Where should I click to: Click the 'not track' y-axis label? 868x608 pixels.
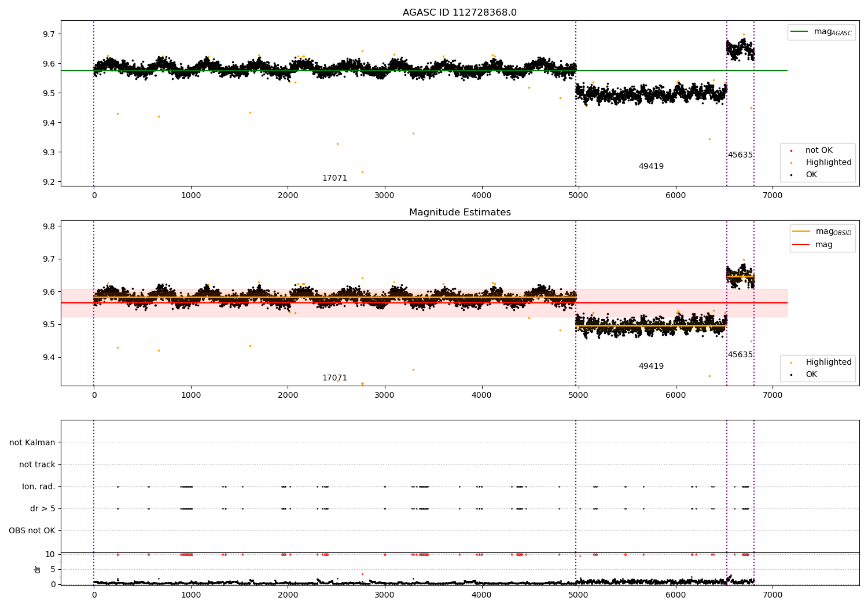click(x=37, y=465)
